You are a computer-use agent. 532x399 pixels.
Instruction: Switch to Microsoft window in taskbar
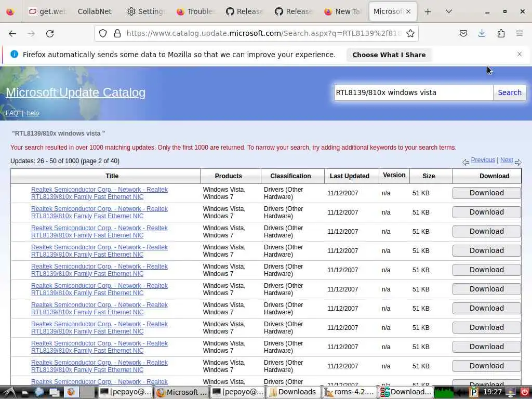(181, 392)
